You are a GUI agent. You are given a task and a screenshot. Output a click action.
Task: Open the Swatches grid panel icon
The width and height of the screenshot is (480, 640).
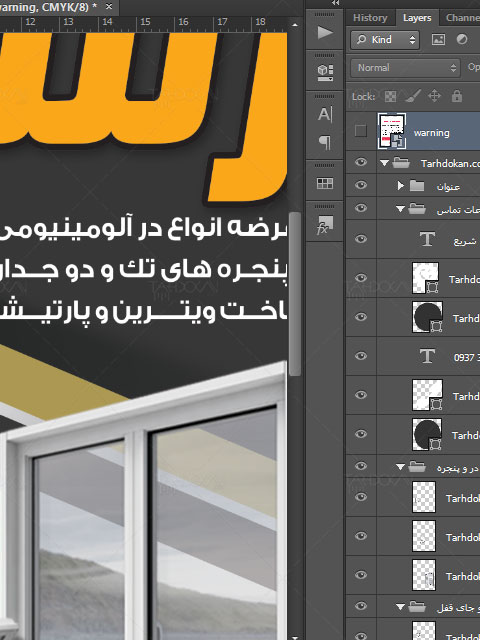(325, 183)
